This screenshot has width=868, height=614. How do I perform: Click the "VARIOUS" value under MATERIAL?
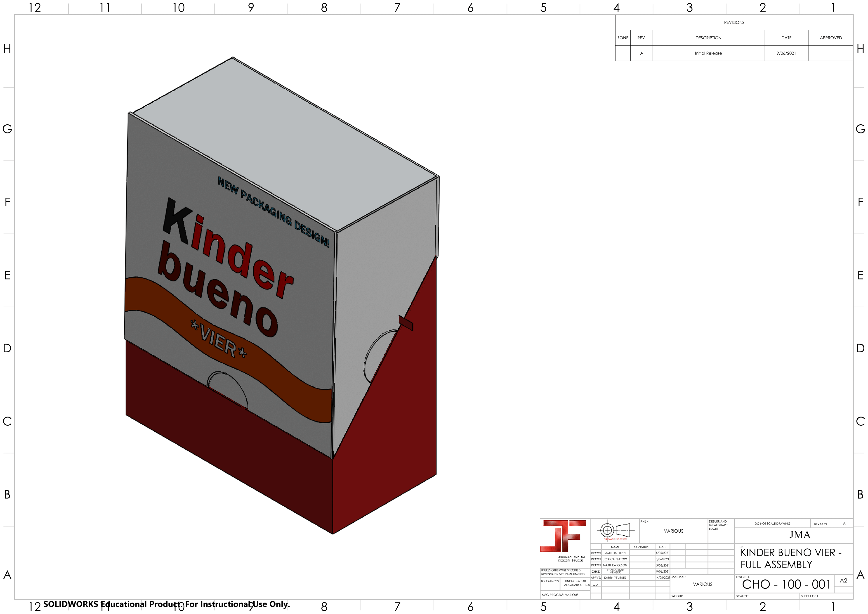(702, 585)
